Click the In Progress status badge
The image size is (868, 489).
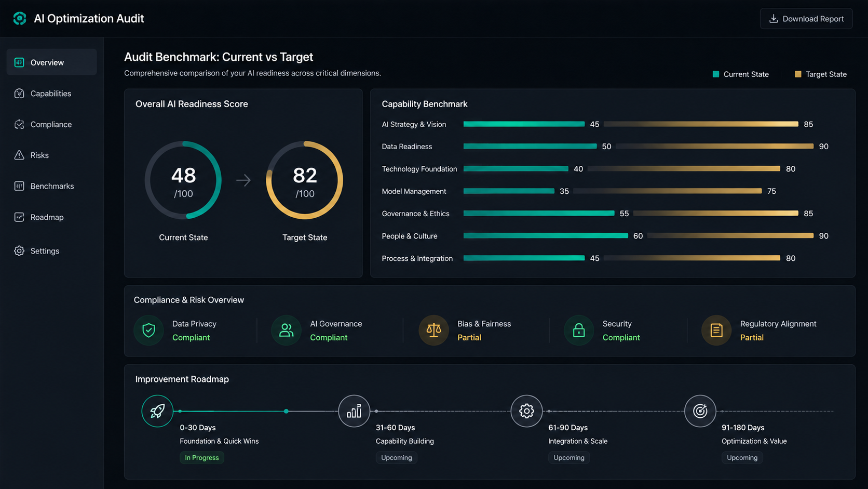point(202,458)
